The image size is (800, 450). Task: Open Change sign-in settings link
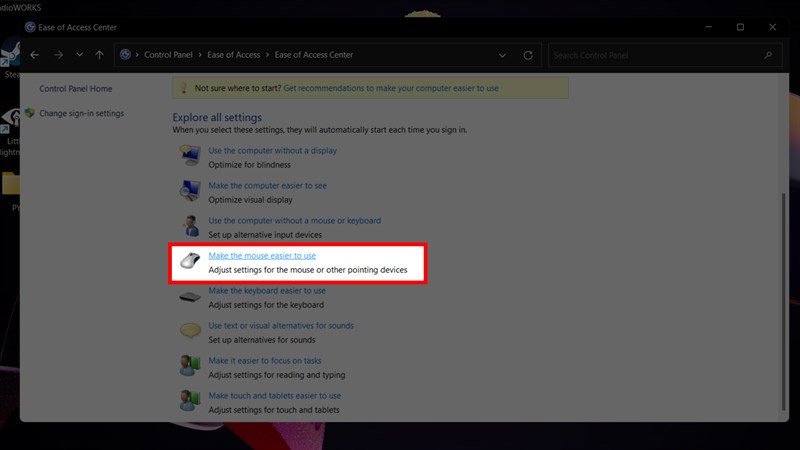click(x=81, y=113)
